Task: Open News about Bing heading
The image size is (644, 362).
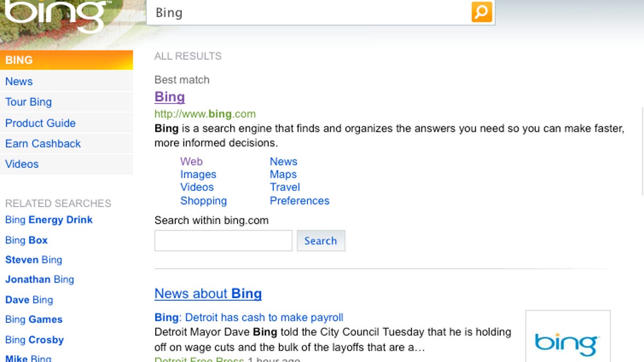Action: (208, 294)
